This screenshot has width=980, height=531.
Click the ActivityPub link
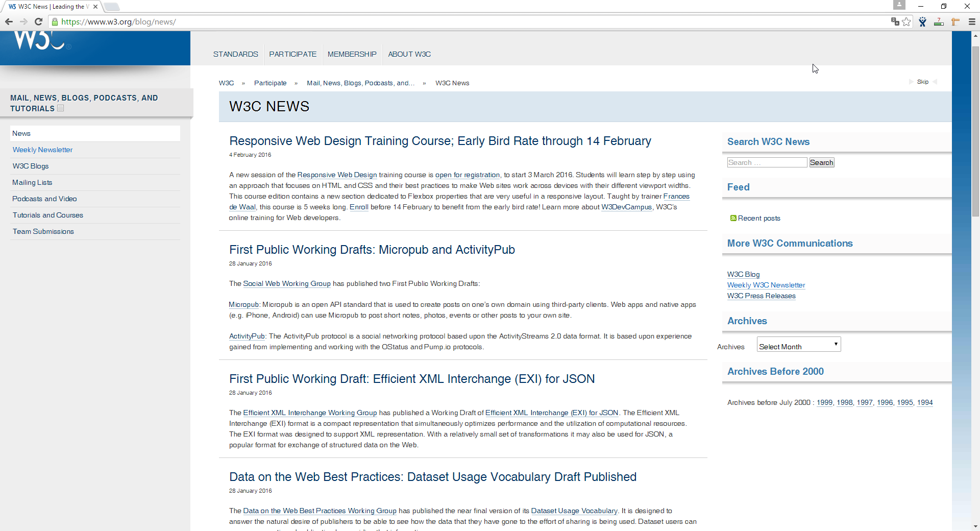click(247, 336)
